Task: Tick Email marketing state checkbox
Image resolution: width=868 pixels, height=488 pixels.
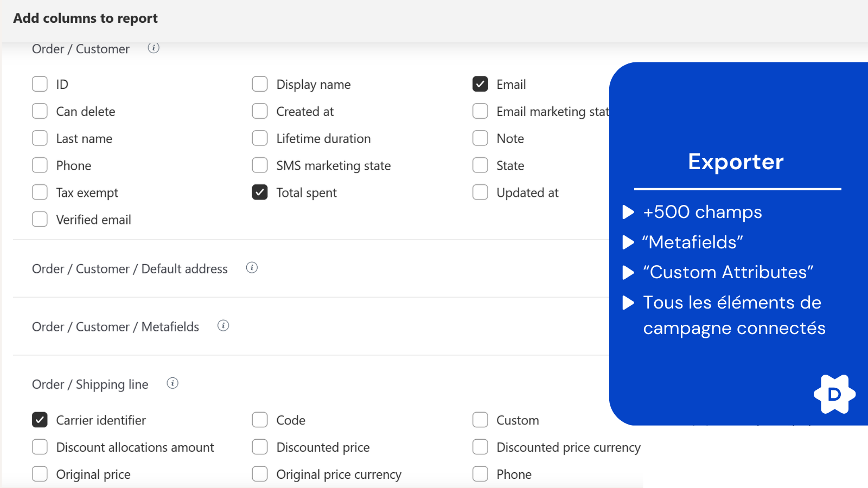Action: point(480,111)
